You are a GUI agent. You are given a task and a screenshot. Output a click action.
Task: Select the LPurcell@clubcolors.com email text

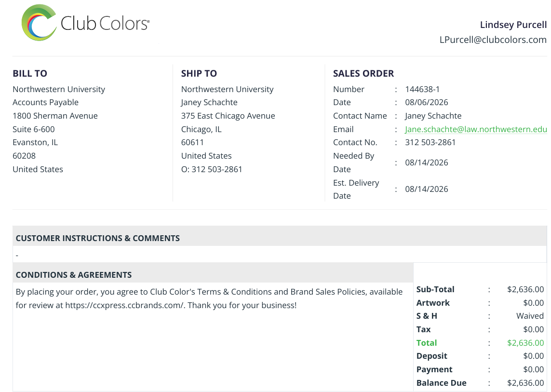[493, 40]
